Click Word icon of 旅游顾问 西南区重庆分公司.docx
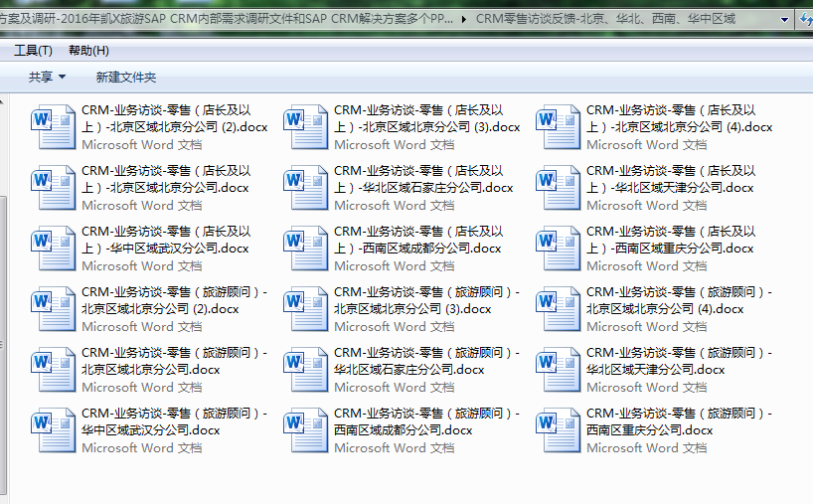Viewport: 813px width, 504px height. click(x=559, y=430)
